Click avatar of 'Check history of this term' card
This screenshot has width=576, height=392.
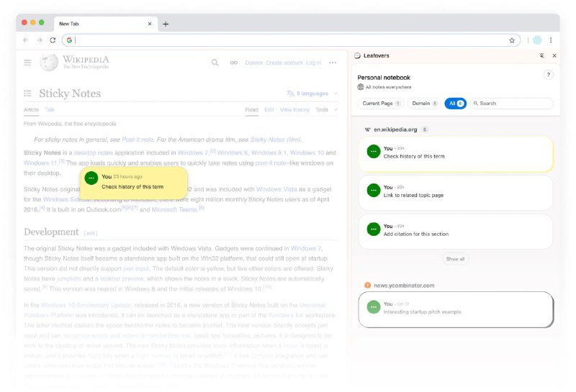[374, 151]
